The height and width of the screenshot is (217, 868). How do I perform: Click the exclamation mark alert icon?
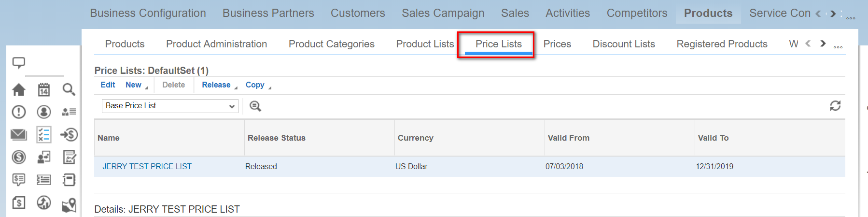point(19,112)
